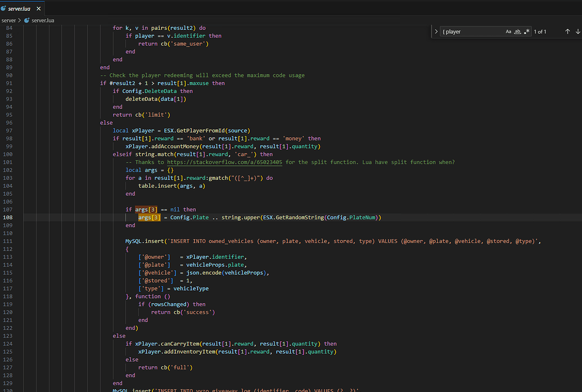Expand the find widget to reveal replace field

coord(436,31)
